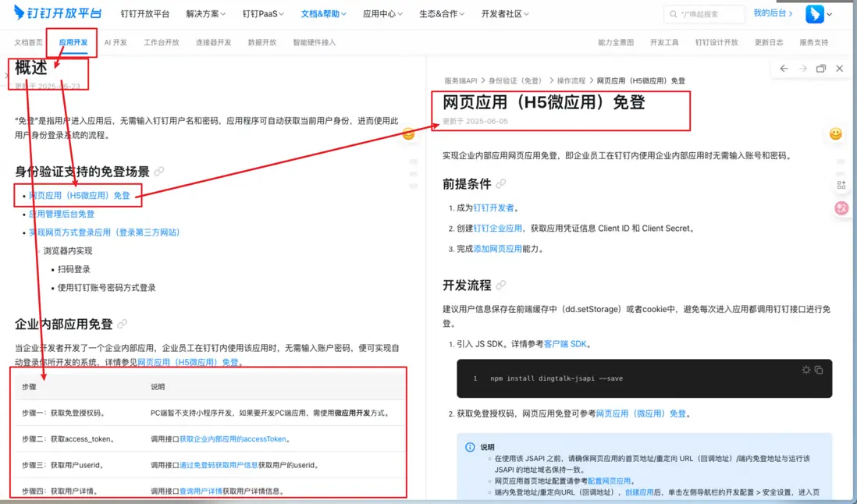Open the settings gear on the code block
This screenshot has height=504, width=857.
pos(806,370)
